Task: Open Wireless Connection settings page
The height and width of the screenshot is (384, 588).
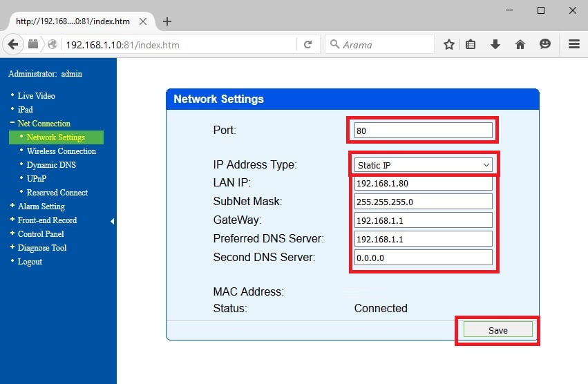Action: coord(61,151)
